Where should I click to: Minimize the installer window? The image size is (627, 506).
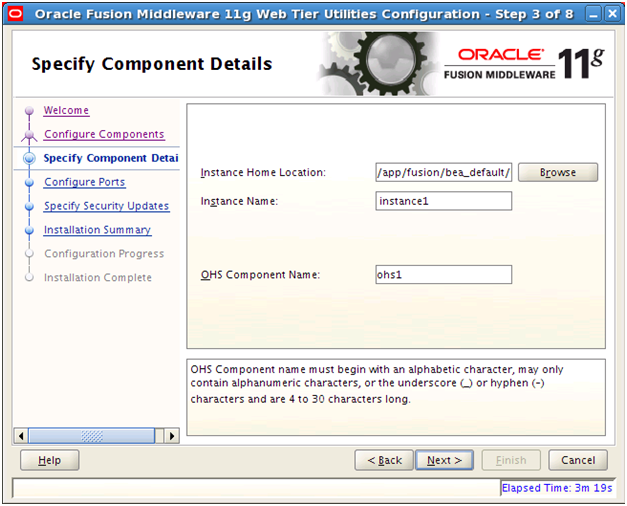[593, 14]
